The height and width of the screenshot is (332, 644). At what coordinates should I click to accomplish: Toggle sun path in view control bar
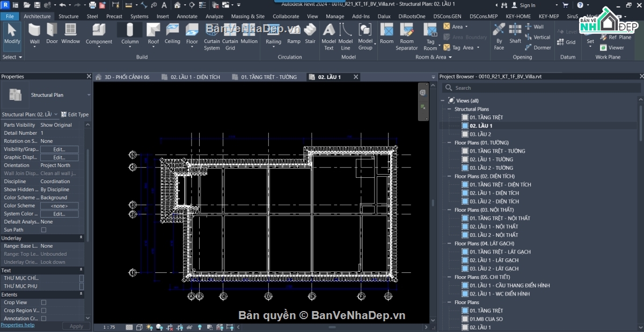click(149, 327)
